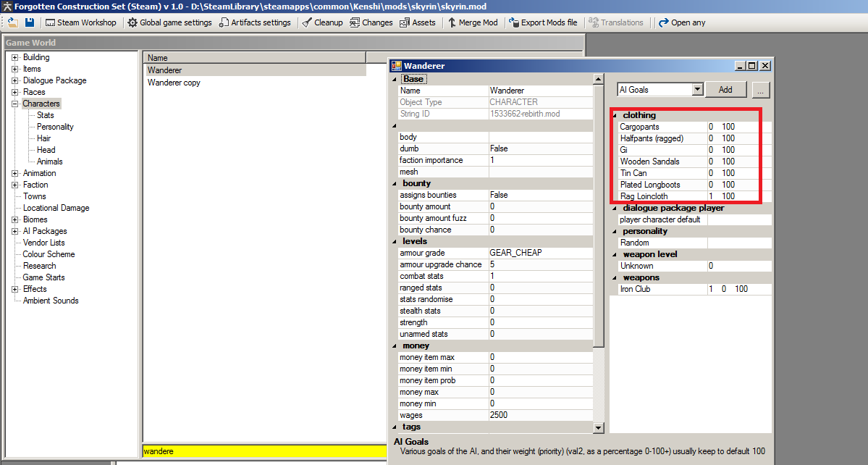Screen dimensions: 868x465
Task: Expand the Items tree node
Action: 15,70
